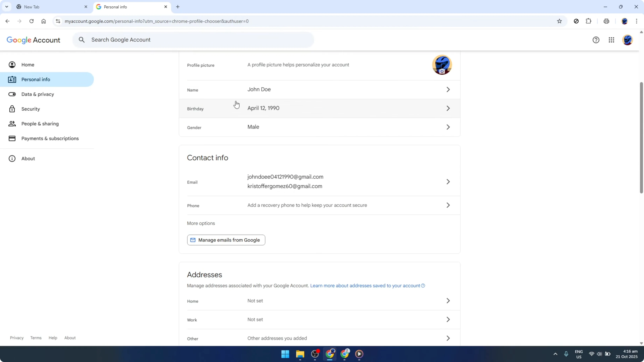
Task: Go back with the browser back arrow
Action: pyautogui.click(x=7, y=21)
